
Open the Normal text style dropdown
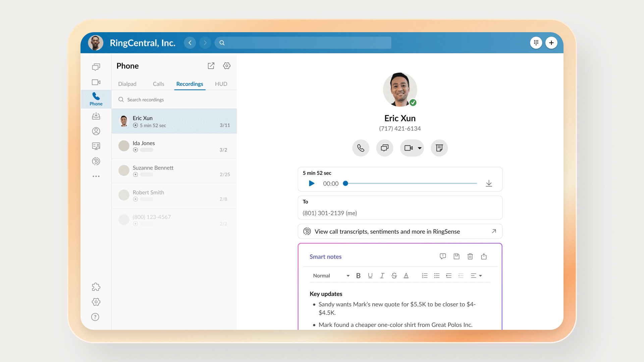331,276
